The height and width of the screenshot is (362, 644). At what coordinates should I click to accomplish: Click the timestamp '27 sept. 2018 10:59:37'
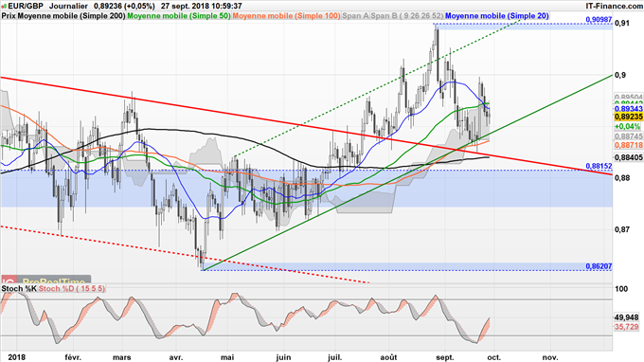(x=201, y=7)
